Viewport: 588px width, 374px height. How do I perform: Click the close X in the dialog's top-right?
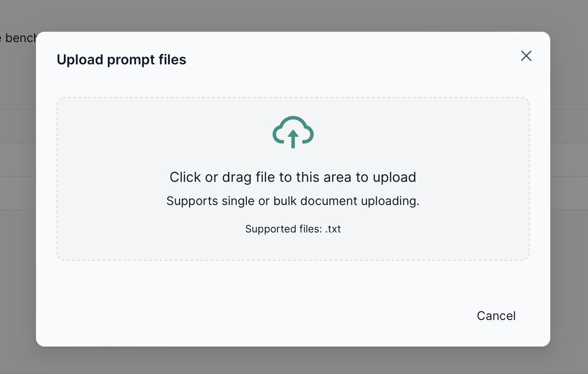[526, 56]
